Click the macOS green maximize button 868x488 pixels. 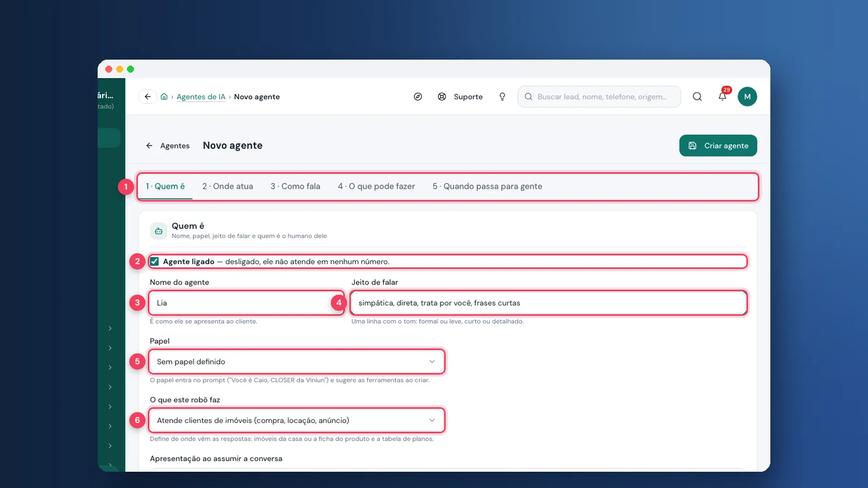[x=130, y=69]
